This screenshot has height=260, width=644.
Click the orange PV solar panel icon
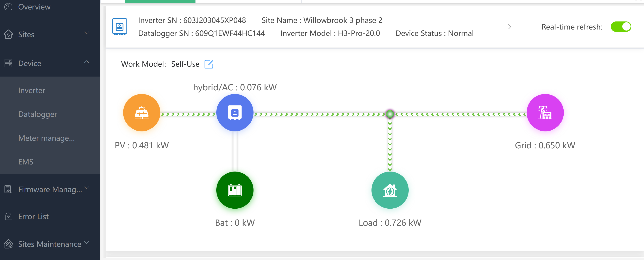click(142, 113)
